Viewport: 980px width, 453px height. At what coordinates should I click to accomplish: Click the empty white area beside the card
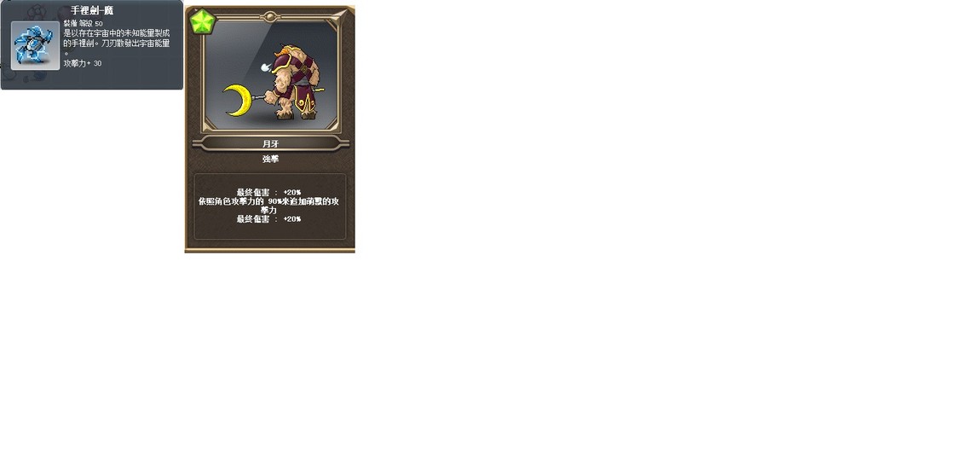[662, 225]
